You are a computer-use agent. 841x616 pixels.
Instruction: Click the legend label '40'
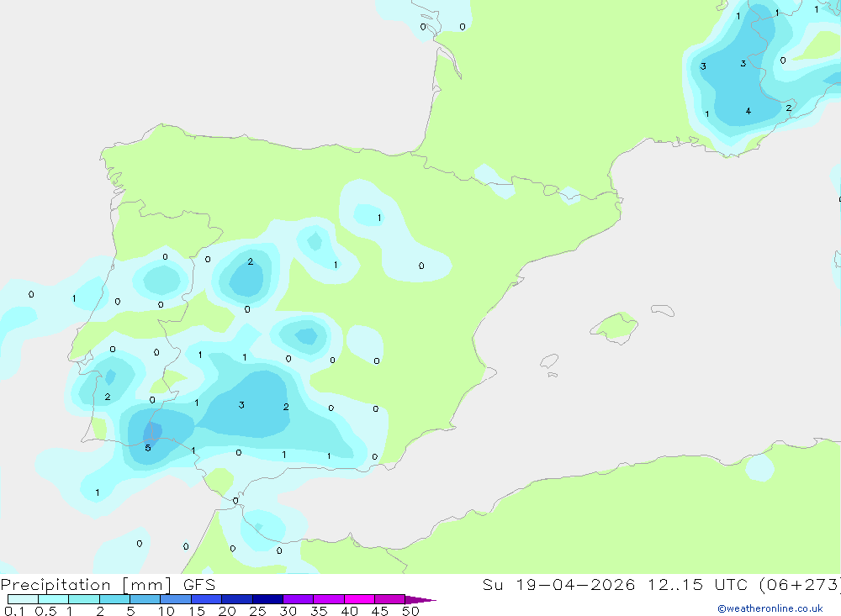tap(350, 611)
